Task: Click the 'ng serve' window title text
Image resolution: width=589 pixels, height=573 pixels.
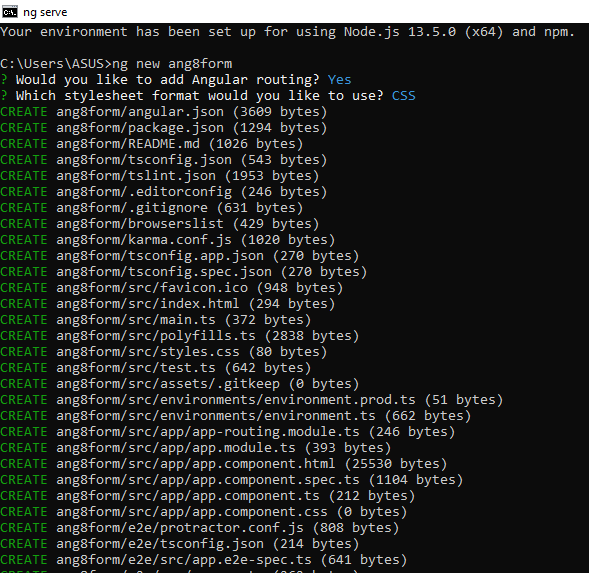Action: pos(45,12)
